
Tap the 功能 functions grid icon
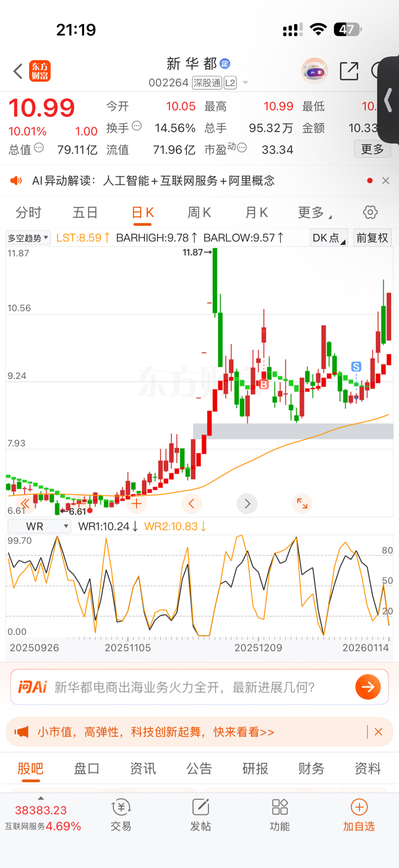(x=280, y=815)
